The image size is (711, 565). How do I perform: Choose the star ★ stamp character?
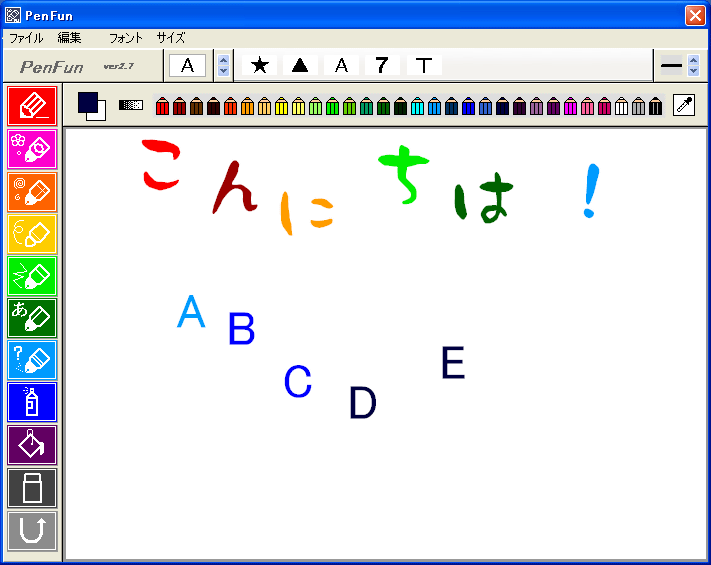(x=259, y=65)
